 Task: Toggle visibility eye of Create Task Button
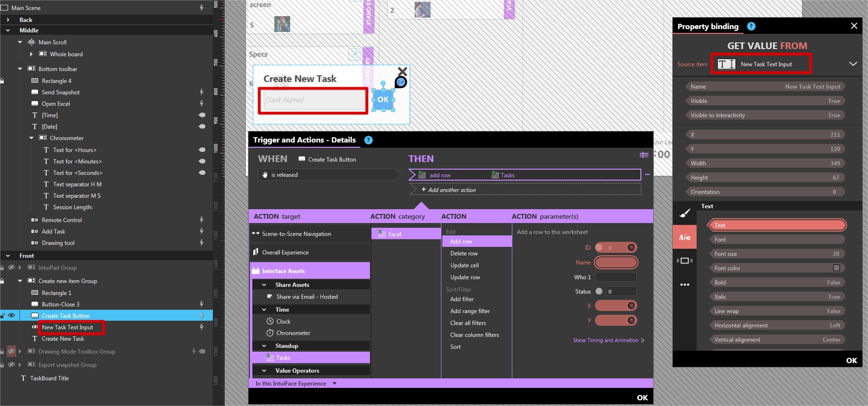pyautogui.click(x=12, y=315)
